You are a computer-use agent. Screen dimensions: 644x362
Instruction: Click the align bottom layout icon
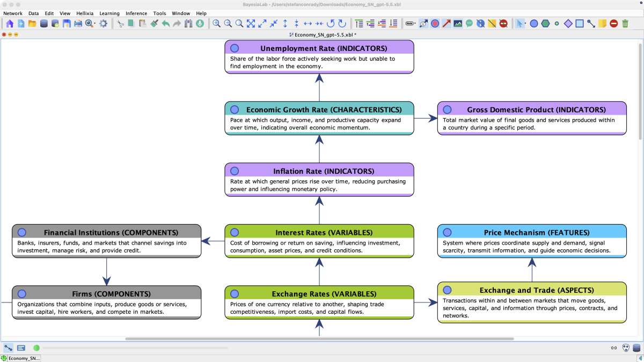[393, 24]
